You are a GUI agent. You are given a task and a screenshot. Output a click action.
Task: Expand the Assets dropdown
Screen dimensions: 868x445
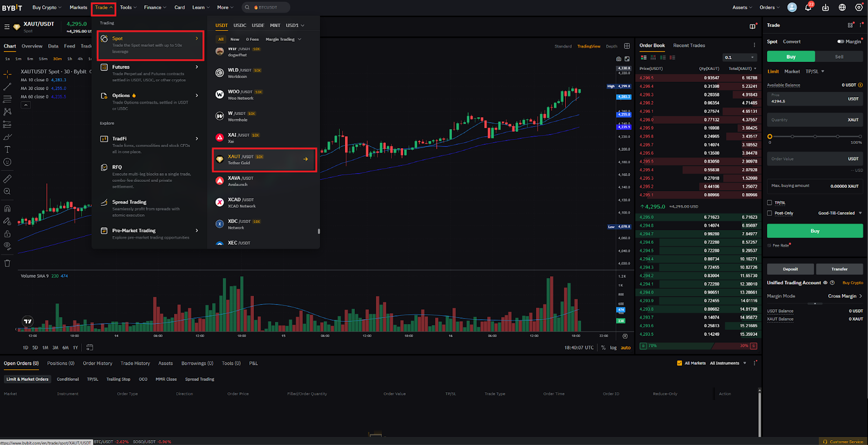(742, 8)
